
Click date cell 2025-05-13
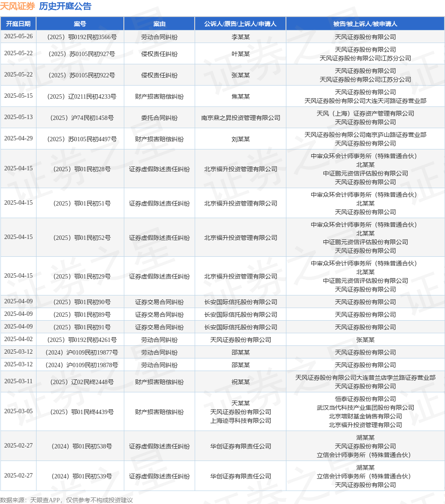(x=18, y=117)
